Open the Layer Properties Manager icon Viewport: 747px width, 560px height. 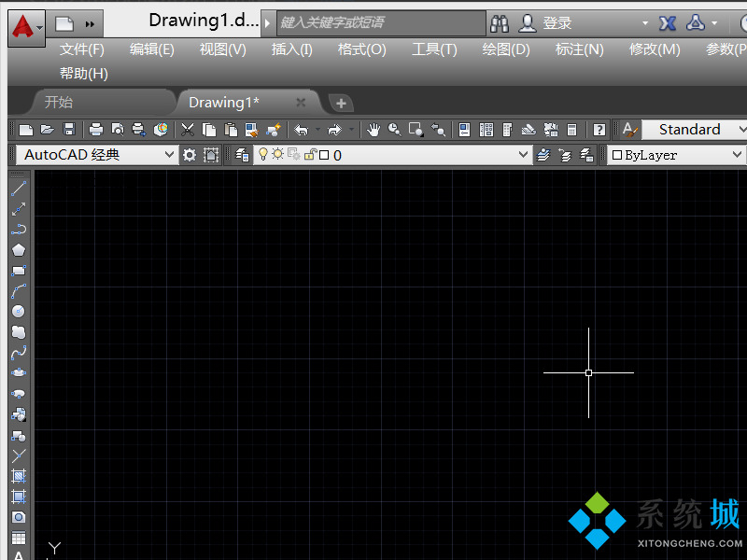(x=242, y=155)
